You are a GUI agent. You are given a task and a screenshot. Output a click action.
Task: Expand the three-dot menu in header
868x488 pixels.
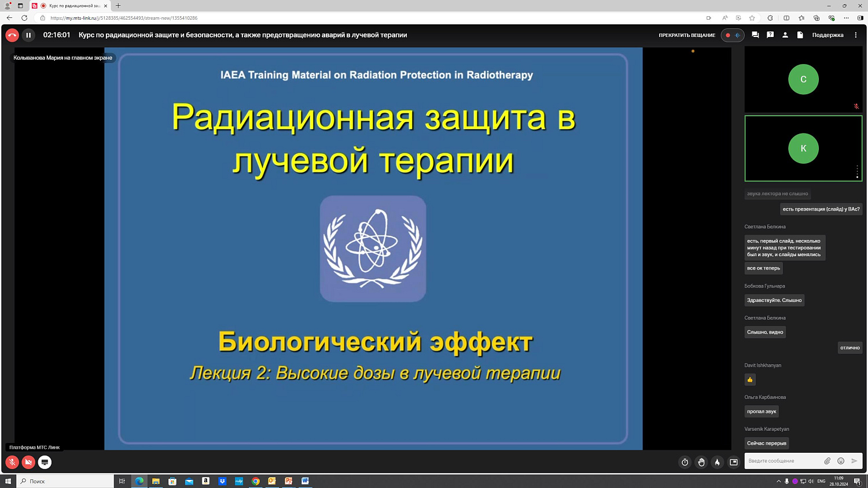[x=856, y=35]
